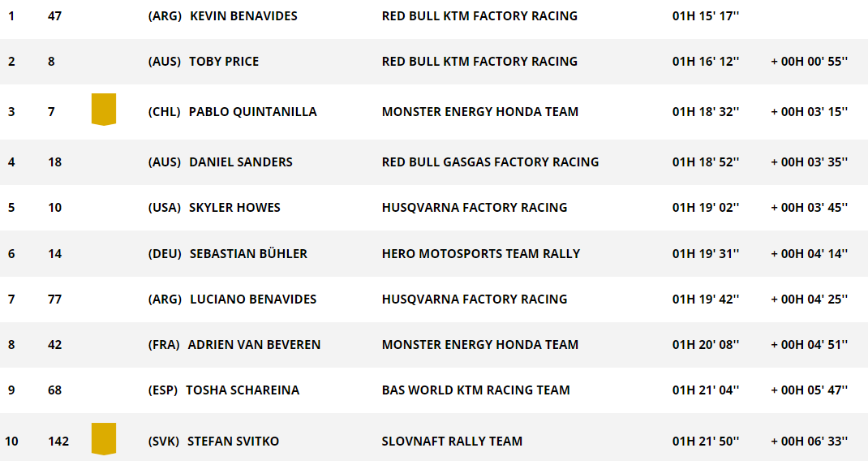This screenshot has width=868, height=461.
Task: Click the gap + 00H 00' 55''
Action: coord(810,62)
